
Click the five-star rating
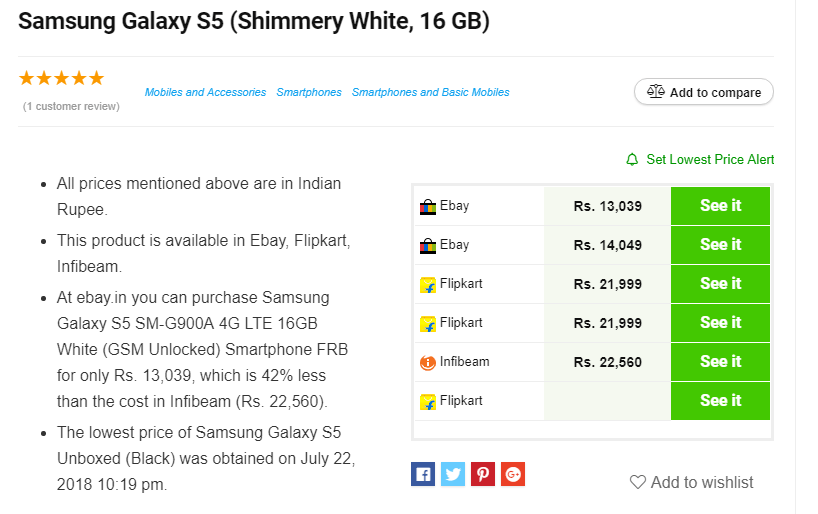[62, 78]
